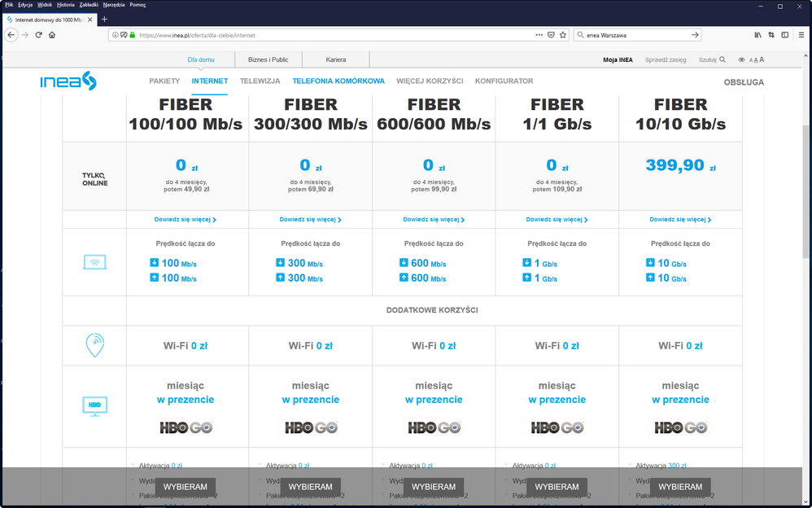The image size is (812, 508).
Task: Expand 'Dowiedz się więcej' under FIBER 100/100
Action: pos(186,220)
